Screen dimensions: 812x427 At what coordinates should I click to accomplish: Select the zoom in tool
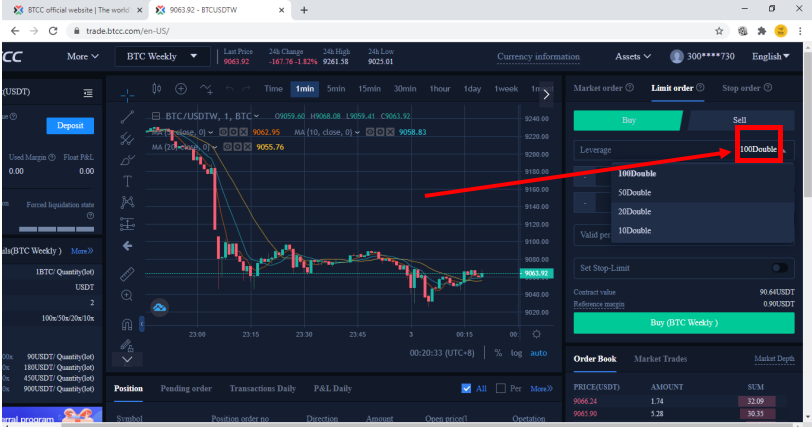[127, 296]
